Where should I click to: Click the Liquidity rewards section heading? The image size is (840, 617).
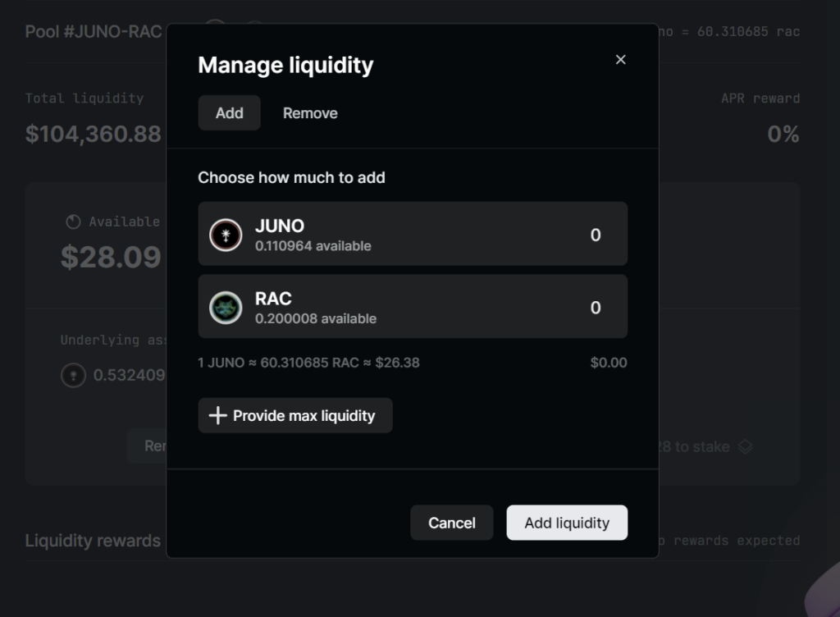pyautogui.click(x=93, y=541)
